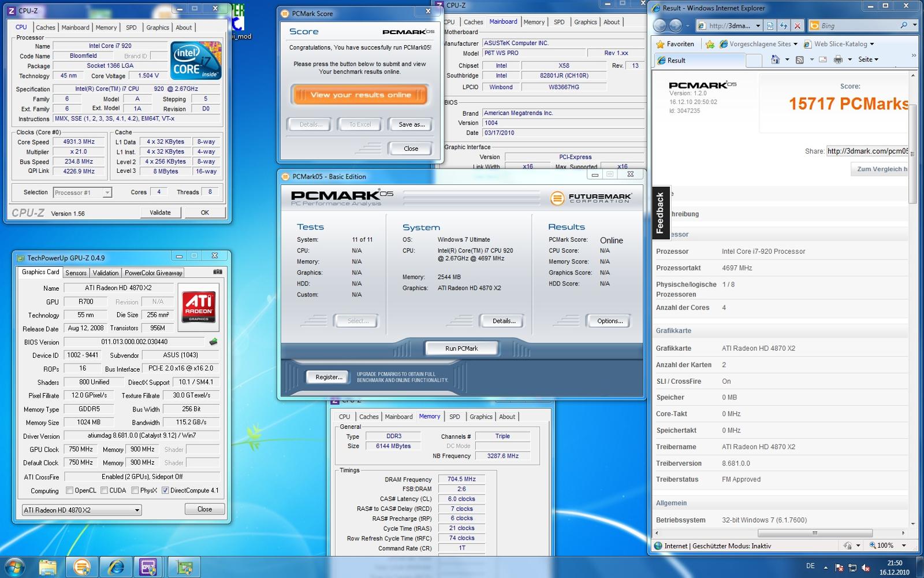The width and height of the screenshot is (924, 578).
Task: Click GPU-Z BIOS save chip icon
Action: coord(213,342)
